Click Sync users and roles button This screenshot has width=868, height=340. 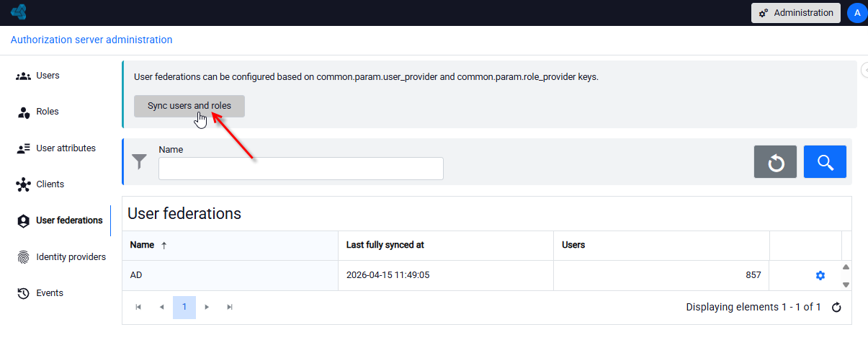point(189,106)
